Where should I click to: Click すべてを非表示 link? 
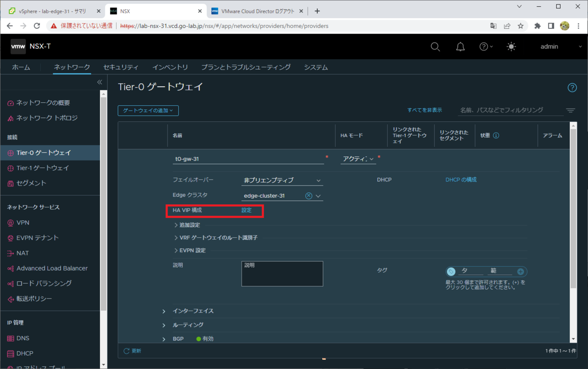tap(424, 110)
